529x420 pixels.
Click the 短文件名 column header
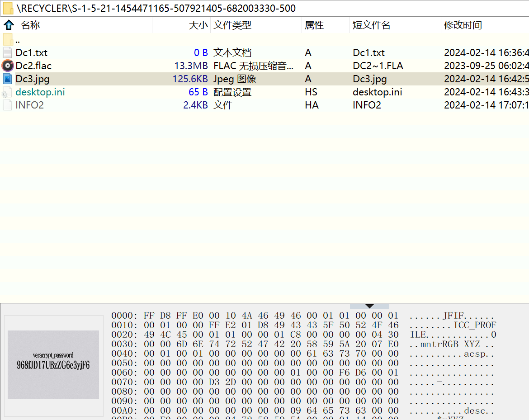click(372, 25)
